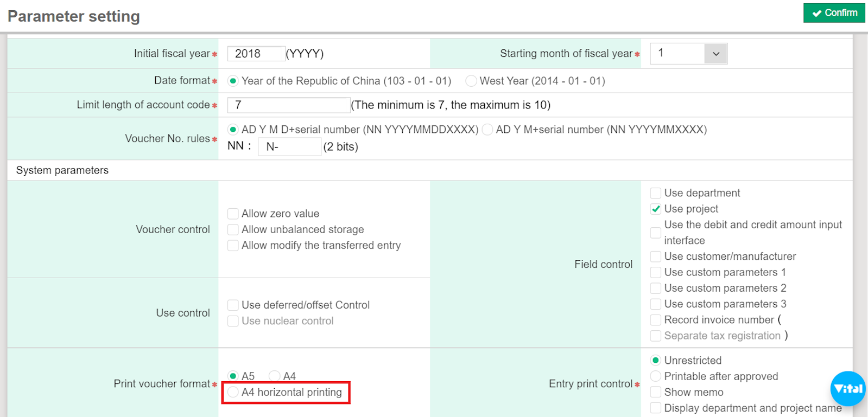Check the Use department option

[x=656, y=193]
